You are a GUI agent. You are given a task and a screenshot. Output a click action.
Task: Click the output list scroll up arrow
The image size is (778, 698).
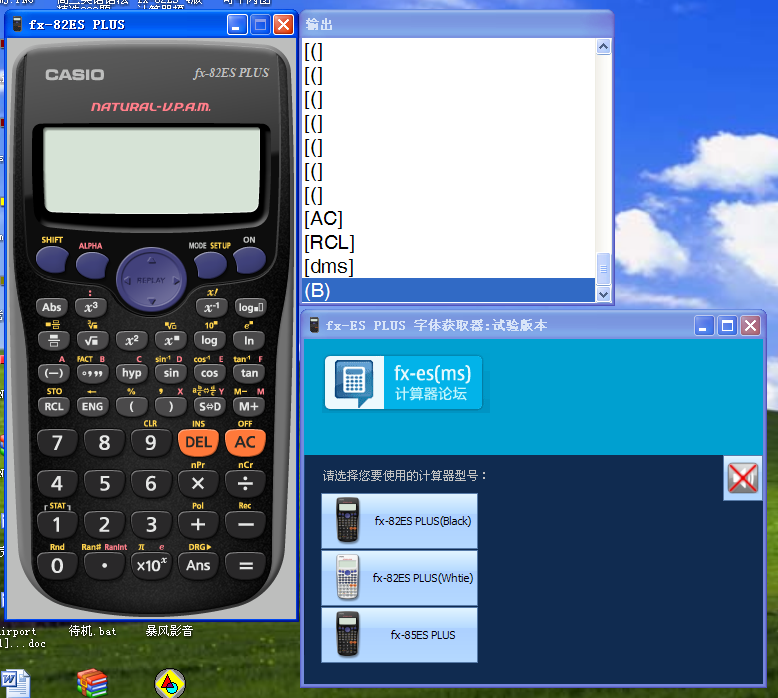pos(603,47)
